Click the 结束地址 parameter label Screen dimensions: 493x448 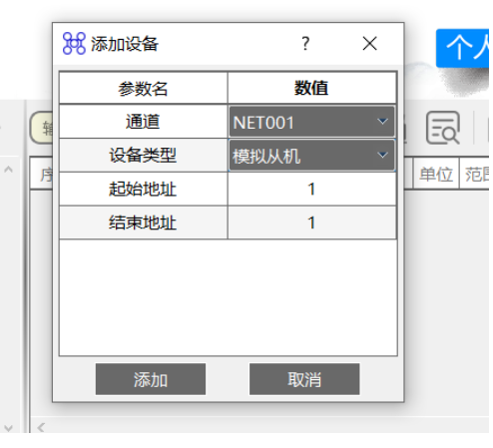point(143,223)
